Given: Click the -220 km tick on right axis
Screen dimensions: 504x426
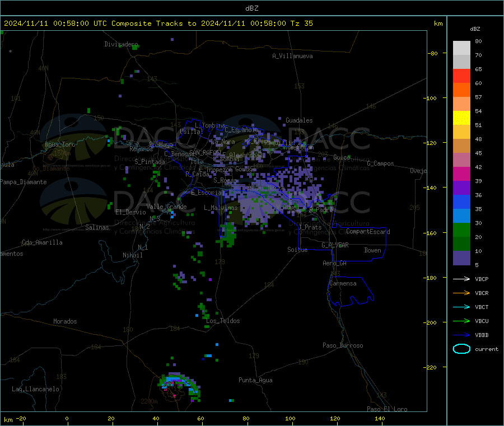Looking at the screenshot, I should click(431, 368).
